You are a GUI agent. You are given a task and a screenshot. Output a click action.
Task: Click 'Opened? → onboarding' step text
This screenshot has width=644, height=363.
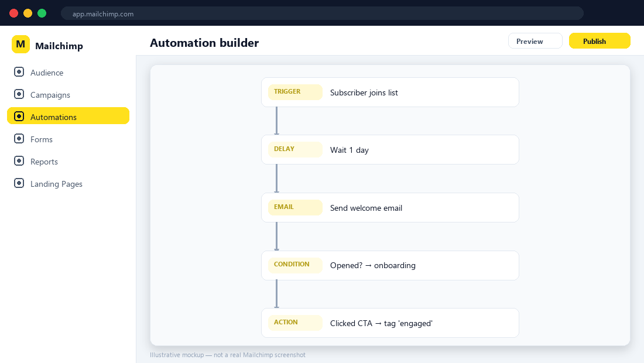(x=373, y=266)
